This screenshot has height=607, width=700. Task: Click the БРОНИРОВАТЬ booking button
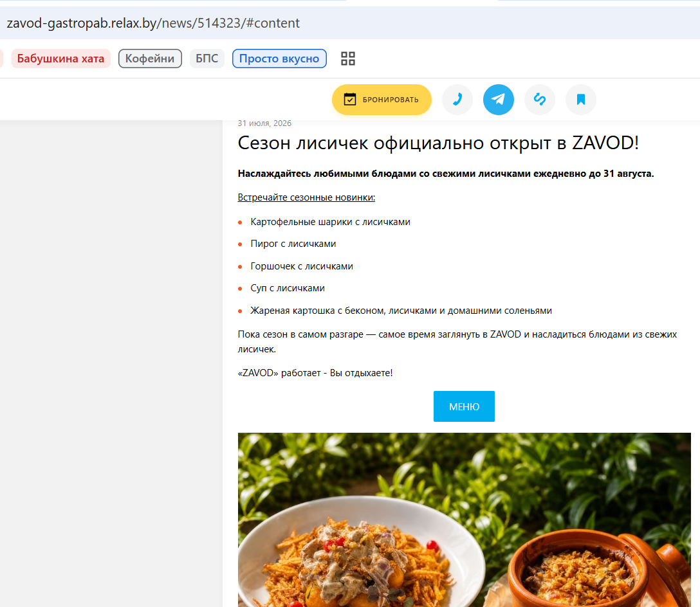tap(382, 100)
